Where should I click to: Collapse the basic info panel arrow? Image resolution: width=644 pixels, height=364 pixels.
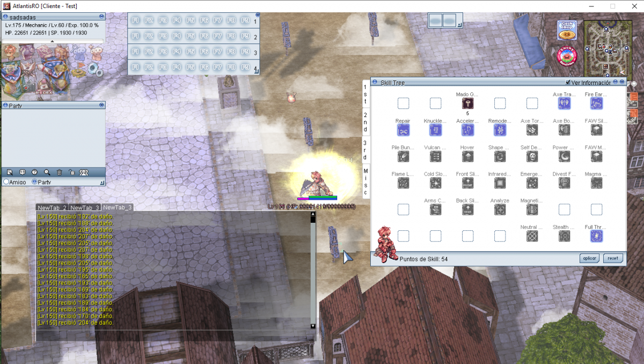[x=52, y=41]
